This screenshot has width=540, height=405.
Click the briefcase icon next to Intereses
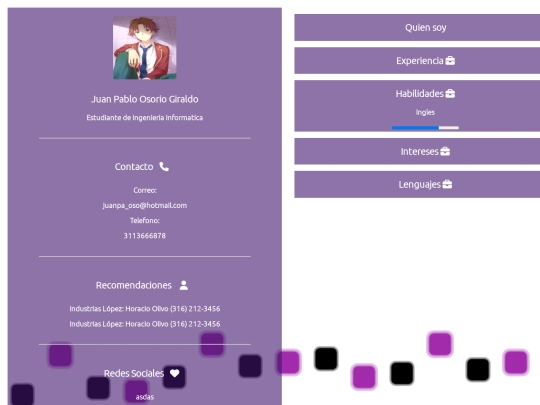click(x=445, y=152)
